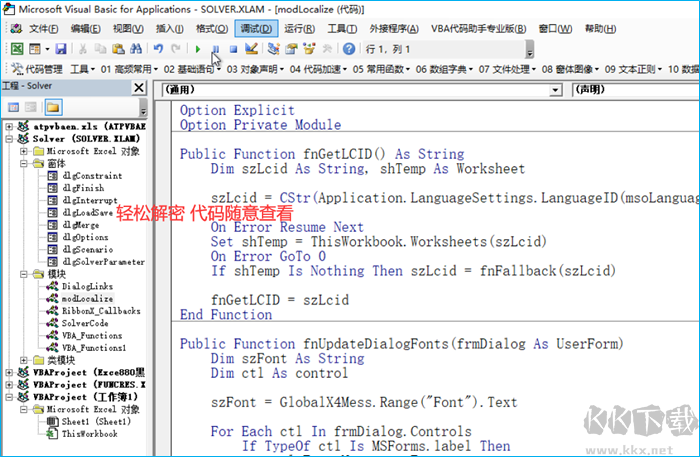700x457 pixels.
Task: Click the (声明) procedure box
Action: (x=636, y=90)
